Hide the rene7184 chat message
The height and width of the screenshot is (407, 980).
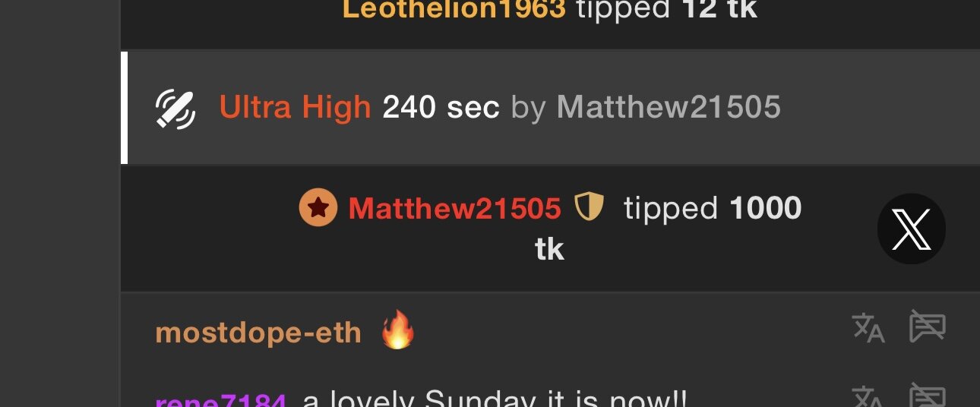click(928, 396)
